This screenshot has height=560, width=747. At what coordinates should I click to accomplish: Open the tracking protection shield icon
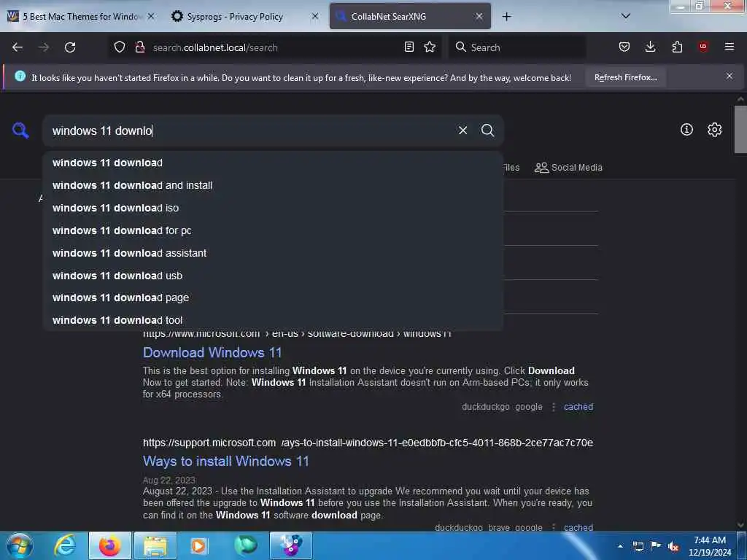(x=120, y=47)
